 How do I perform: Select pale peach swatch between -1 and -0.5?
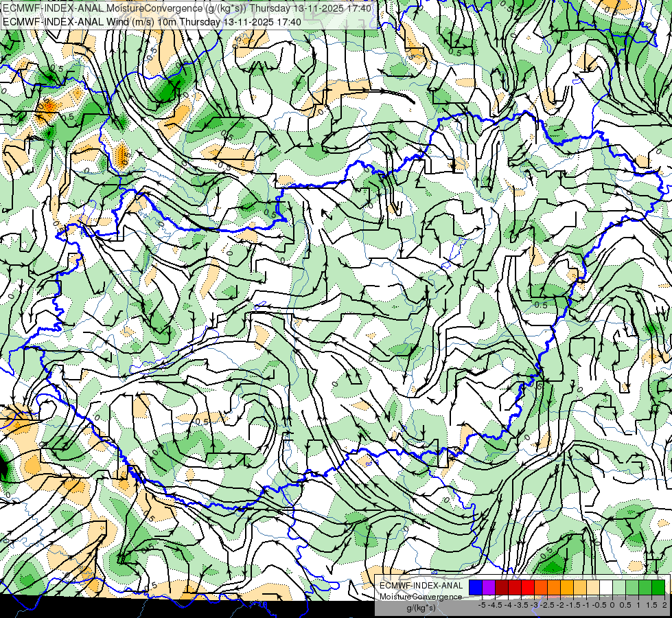[593, 588]
